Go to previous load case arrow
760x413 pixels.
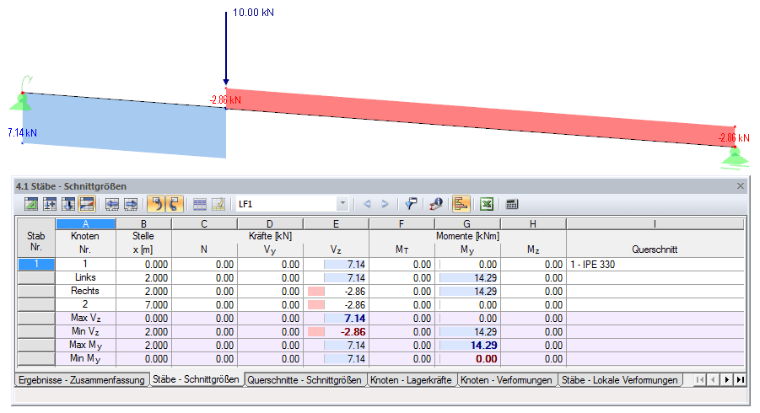click(367, 204)
